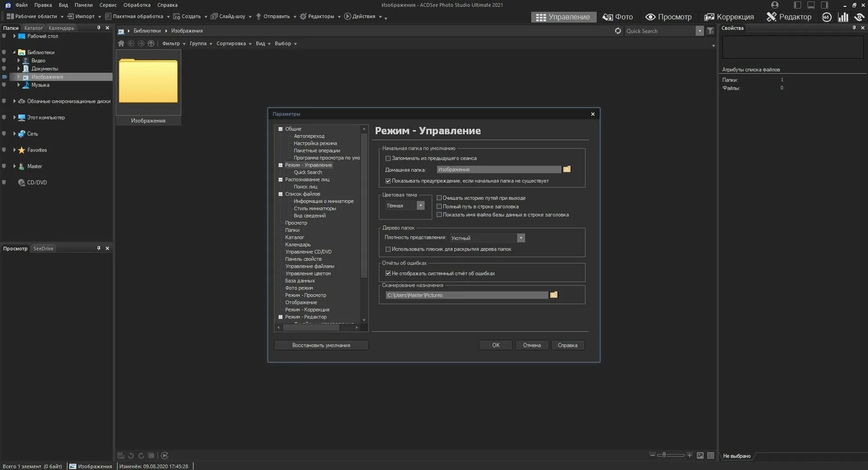Click the 365 icon in mode bar
The width and height of the screenshot is (868, 470).
826,17
